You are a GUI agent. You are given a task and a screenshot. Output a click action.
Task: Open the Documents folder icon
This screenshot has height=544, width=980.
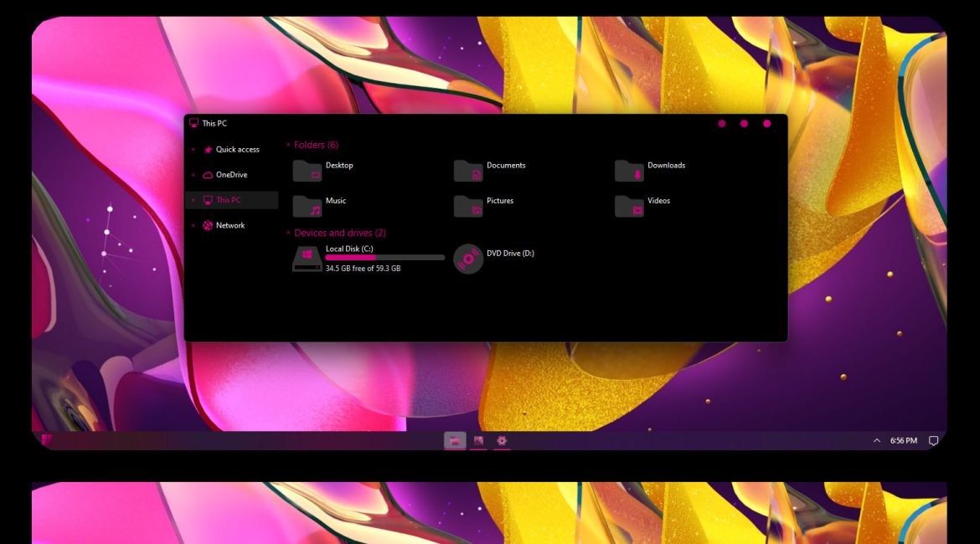tap(468, 171)
